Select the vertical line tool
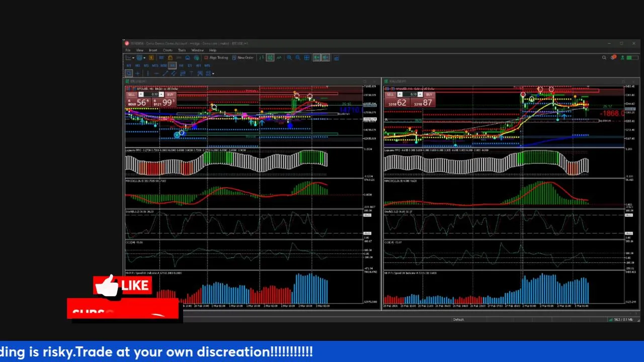Screen dimensions: 644x362 148,73
